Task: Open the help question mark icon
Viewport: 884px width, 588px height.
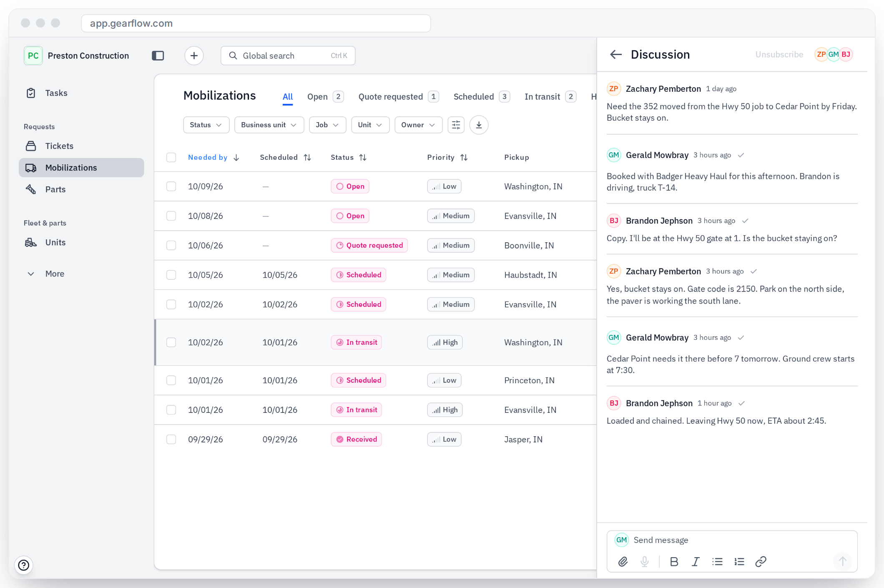Action: click(24, 565)
